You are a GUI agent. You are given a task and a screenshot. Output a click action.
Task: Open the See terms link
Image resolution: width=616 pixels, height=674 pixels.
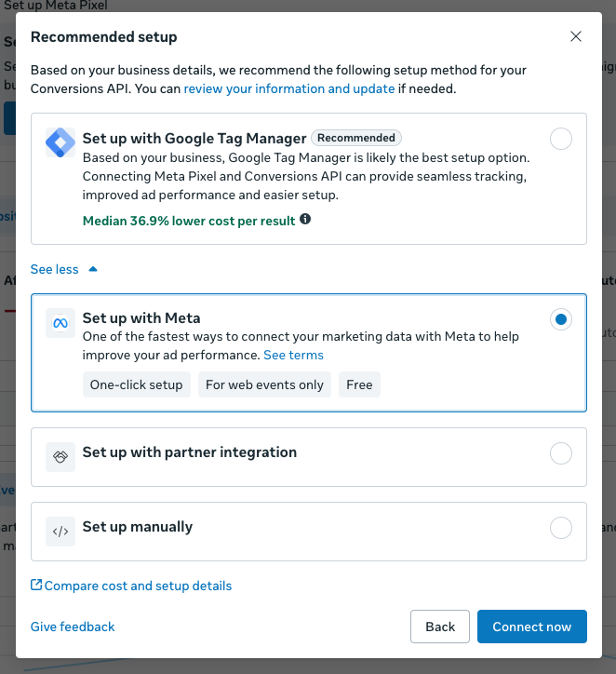pyautogui.click(x=293, y=355)
